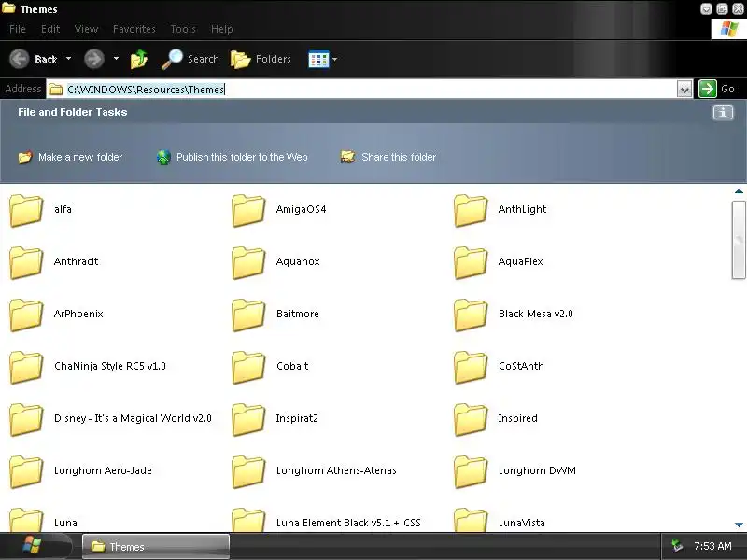Open the Edit menu
Viewport: 747px width, 560px height.
[50, 29]
